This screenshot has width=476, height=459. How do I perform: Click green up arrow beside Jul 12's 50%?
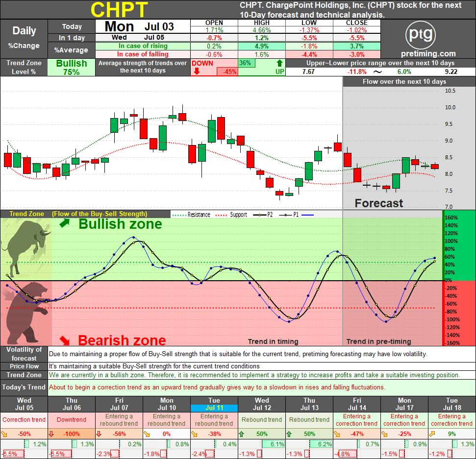pos(241,434)
